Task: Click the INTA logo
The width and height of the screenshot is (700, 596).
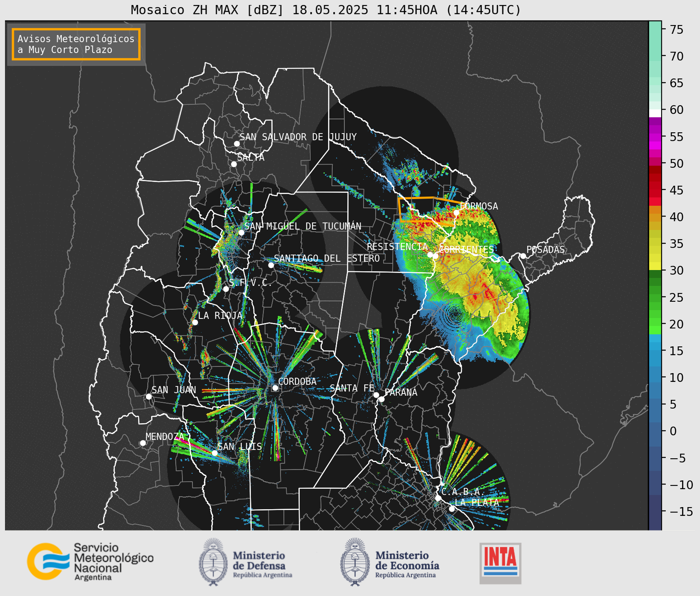Action: 500,563
